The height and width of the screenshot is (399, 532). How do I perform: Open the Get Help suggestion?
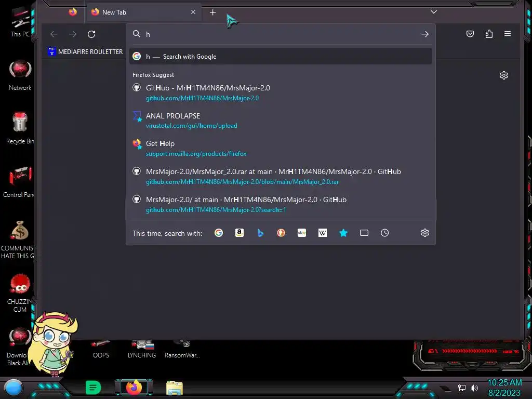(x=281, y=148)
